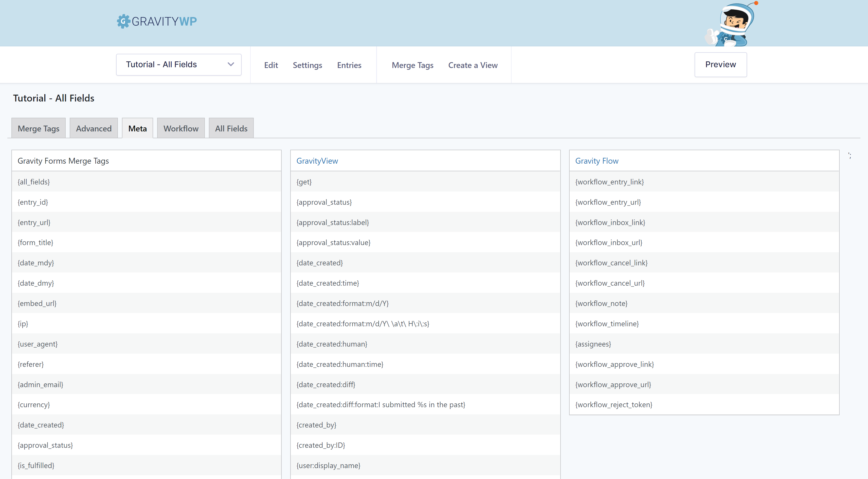Click {date_created} in GravityView column
The image size is (868, 479).
(319, 263)
